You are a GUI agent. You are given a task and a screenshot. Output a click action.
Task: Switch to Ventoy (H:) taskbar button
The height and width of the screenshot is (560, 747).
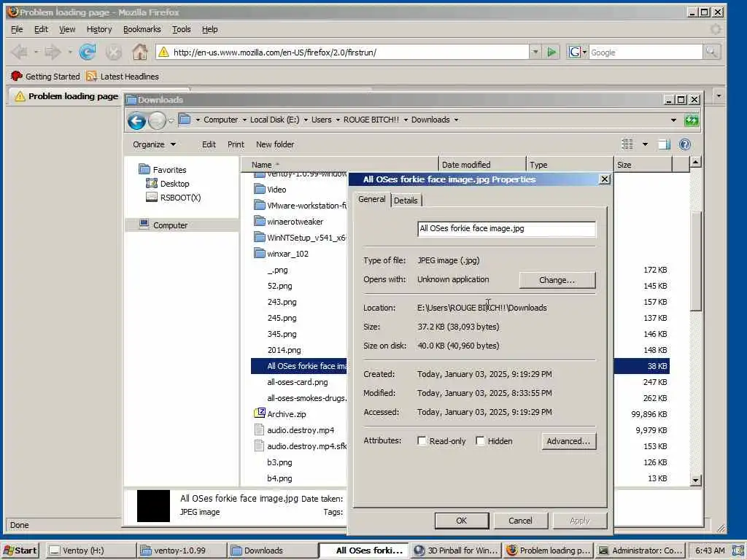pos(91,550)
